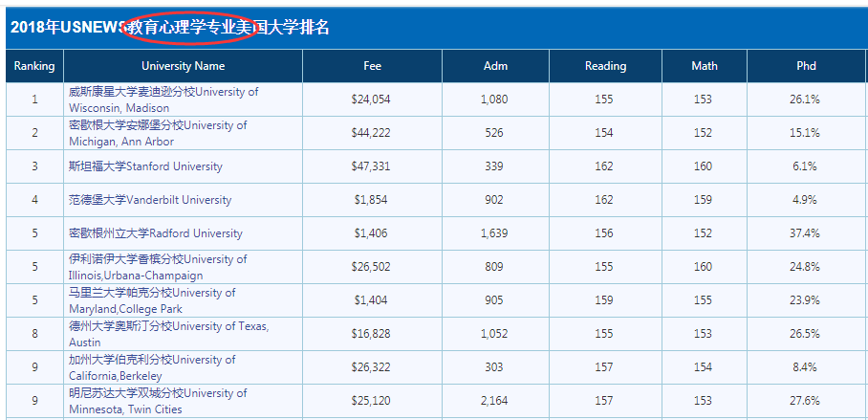Open University of Wisconsin, Madison link

pos(163,99)
